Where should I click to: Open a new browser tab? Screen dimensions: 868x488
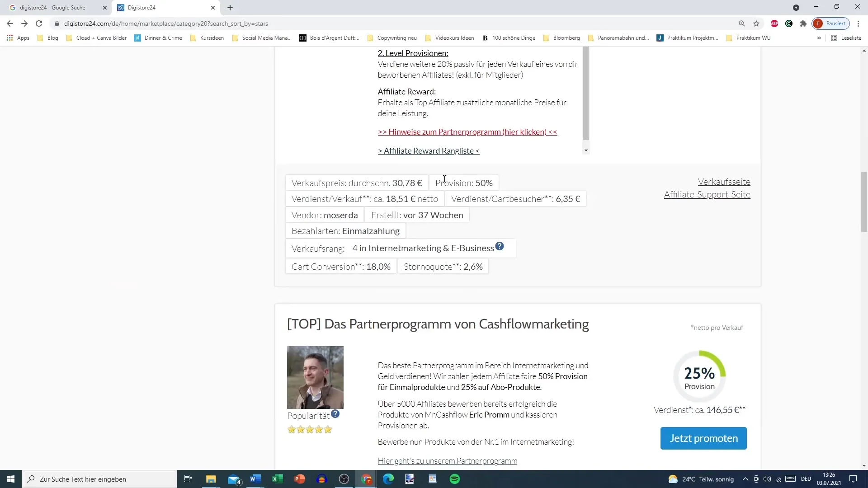pyautogui.click(x=230, y=8)
